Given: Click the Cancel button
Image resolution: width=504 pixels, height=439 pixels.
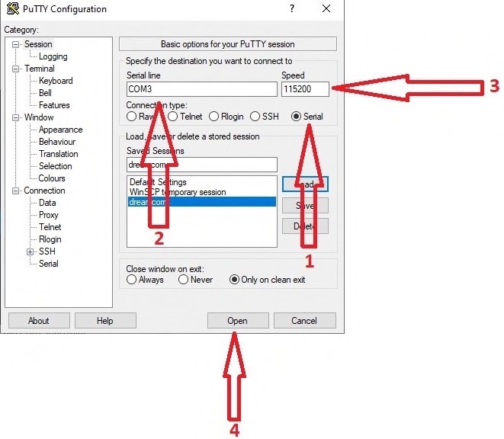Looking at the screenshot, I should [304, 320].
